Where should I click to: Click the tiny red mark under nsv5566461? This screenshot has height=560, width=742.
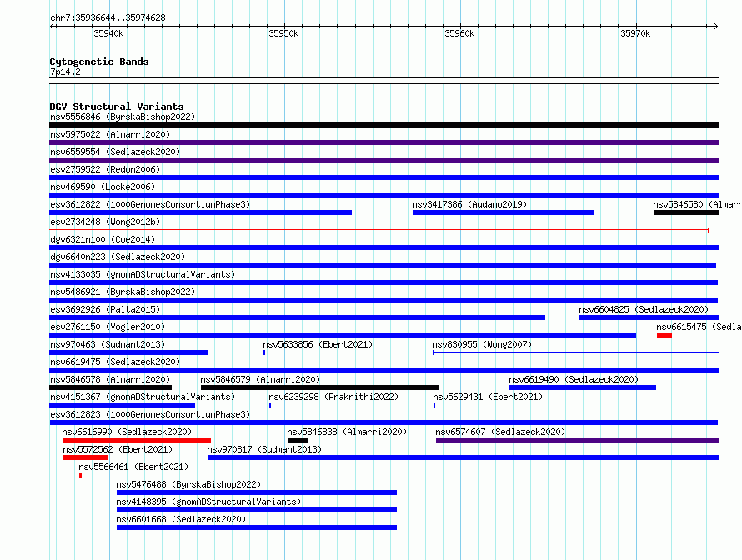click(x=80, y=475)
